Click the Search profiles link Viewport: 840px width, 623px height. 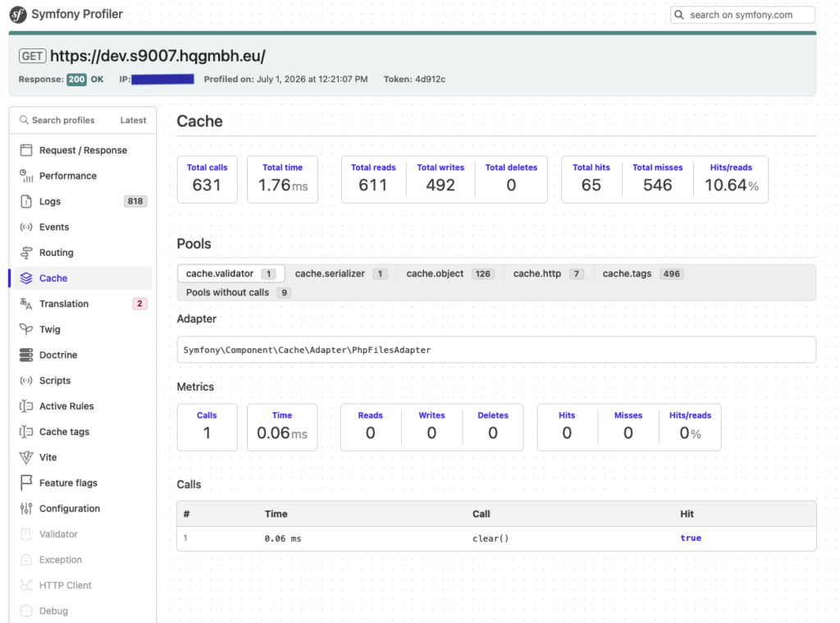57,120
